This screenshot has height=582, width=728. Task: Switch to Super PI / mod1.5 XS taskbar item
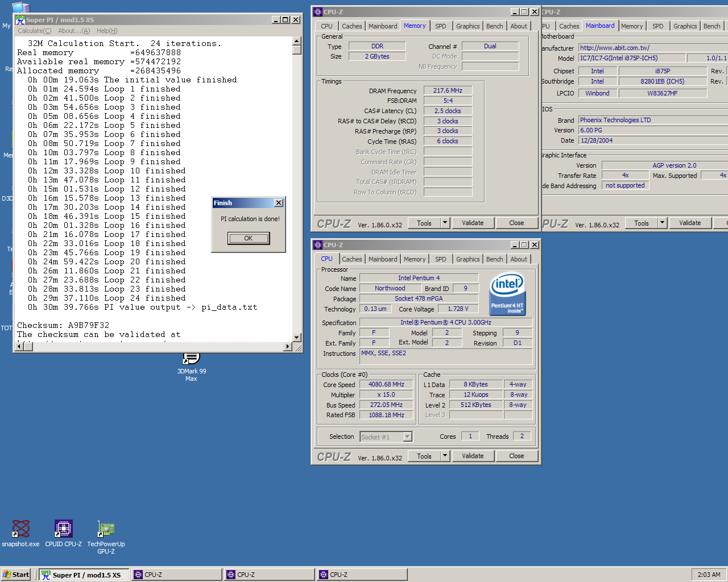pos(84,575)
